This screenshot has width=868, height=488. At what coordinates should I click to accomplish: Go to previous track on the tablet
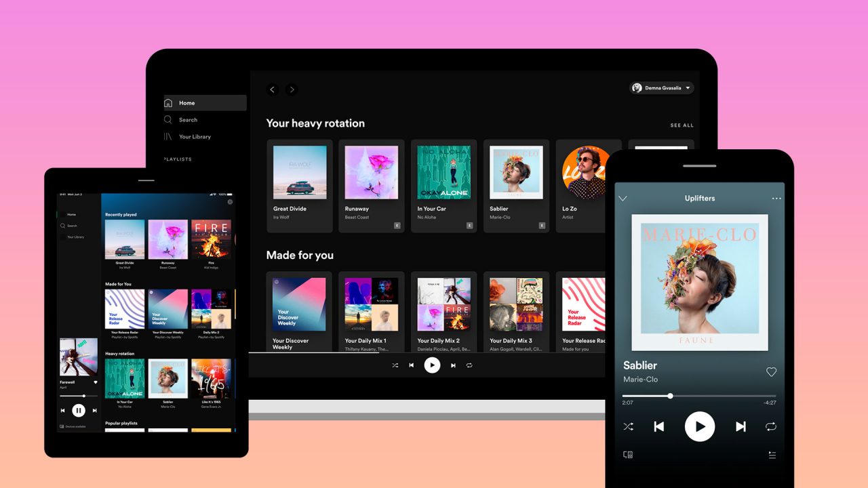tap(63, 410)
